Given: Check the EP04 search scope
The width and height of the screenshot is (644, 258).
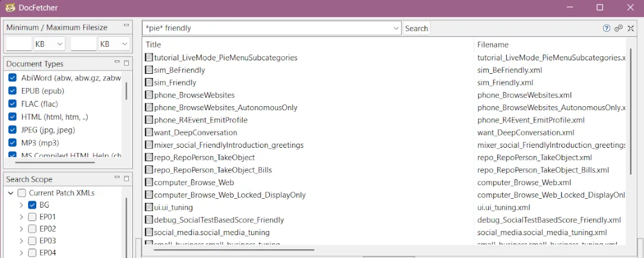Looking at the screenshot, I should pos(32,253).
